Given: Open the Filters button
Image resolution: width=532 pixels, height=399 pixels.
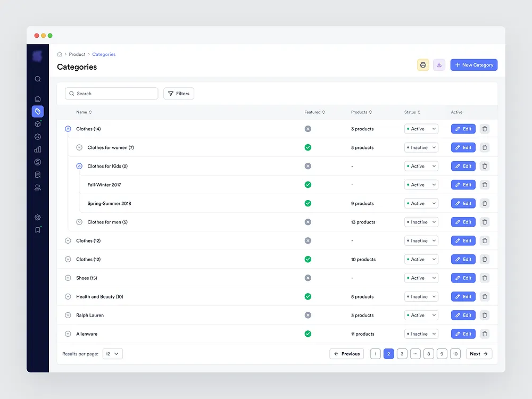Looking at the screenshot, I should (x=179, y=94).
